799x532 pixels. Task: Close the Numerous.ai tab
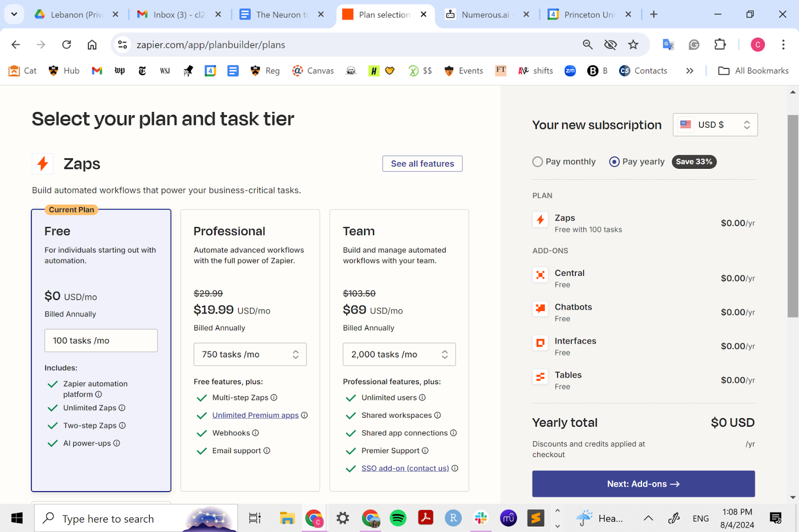pyautogui.click(x=526, y=14)
